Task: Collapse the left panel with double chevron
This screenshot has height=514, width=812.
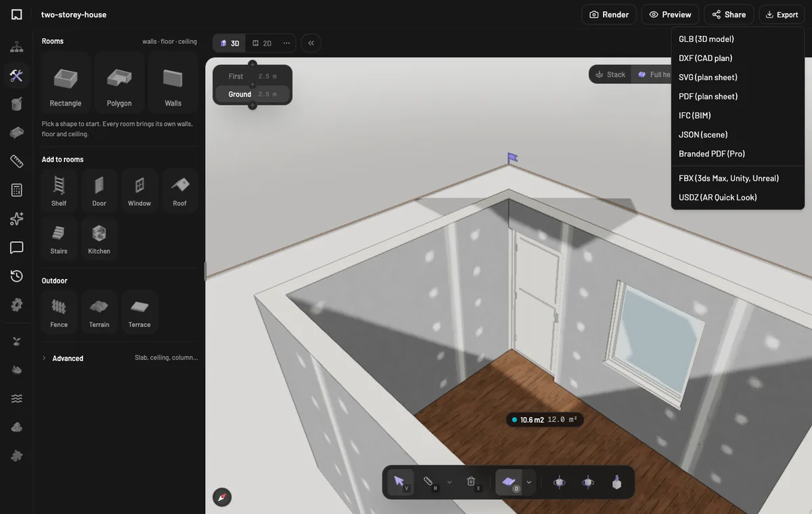Action: (x=311, y=43)
